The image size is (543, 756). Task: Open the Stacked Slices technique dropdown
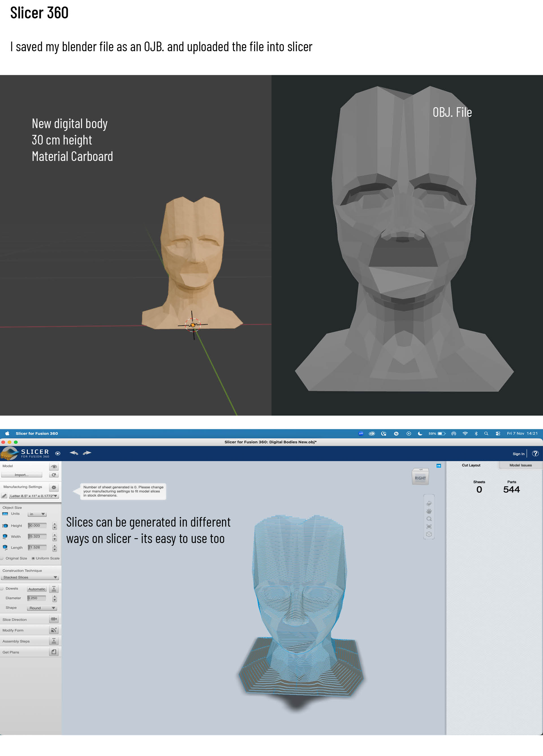click(x=30, y=577)
